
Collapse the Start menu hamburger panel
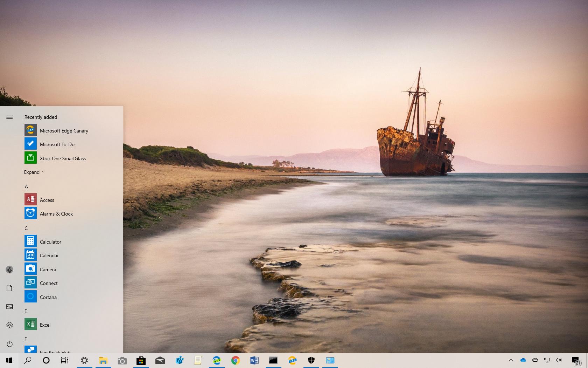tap(9, 117)
